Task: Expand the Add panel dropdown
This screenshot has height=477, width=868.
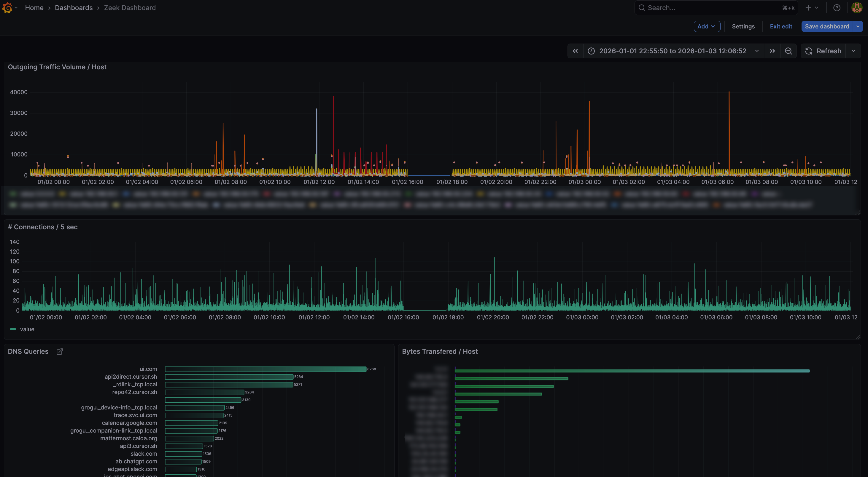Action: [x=707, y=26]
